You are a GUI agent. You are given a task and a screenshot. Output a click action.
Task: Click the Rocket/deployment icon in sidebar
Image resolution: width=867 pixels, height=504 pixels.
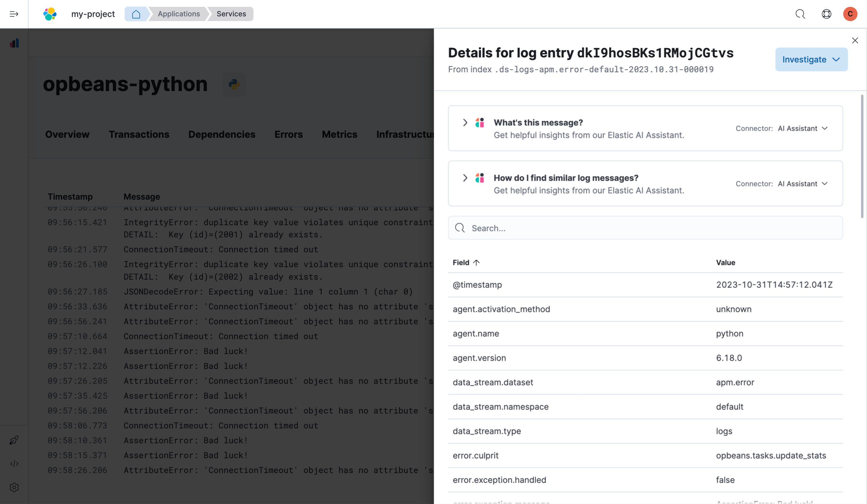click(x=14, y=440)
